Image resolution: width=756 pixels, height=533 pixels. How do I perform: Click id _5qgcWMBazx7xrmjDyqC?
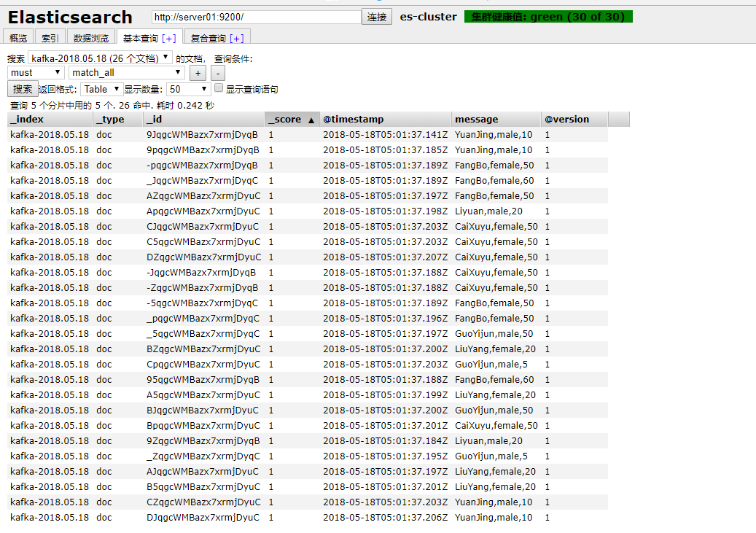click(x=203, y=334)
